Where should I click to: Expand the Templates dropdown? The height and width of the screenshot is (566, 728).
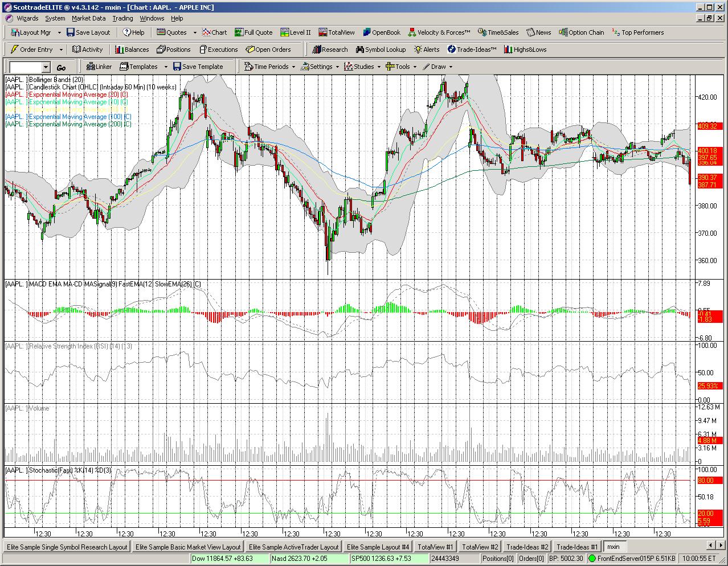(166, 67)
